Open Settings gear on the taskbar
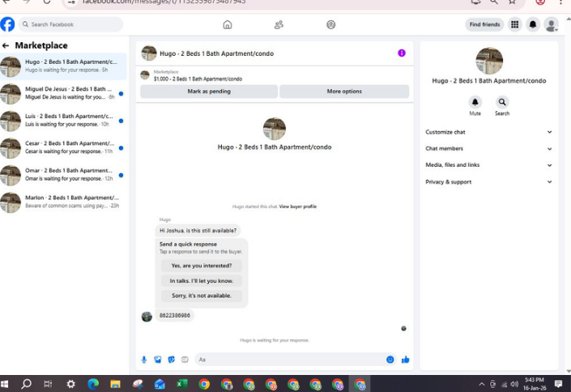Image resolution: width=571 pixels, height=392 pixels. [70, 384]
